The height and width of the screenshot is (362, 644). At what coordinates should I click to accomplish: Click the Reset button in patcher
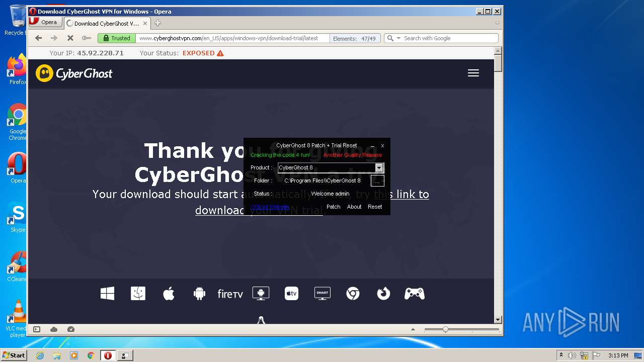point(375,207)
